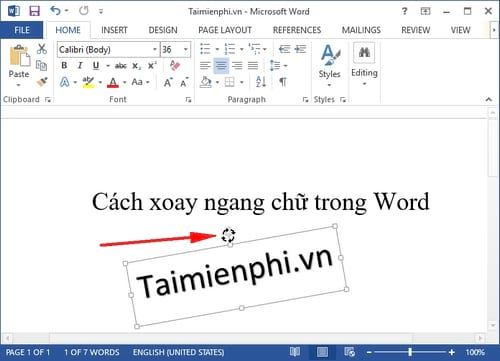Align text left
The image size is (500, 361).
pos(205,65)
